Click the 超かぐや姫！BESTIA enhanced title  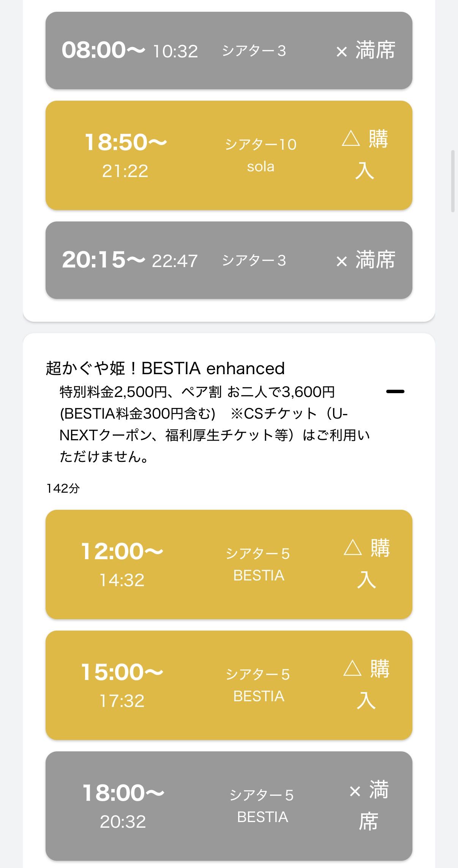point(165,368)
